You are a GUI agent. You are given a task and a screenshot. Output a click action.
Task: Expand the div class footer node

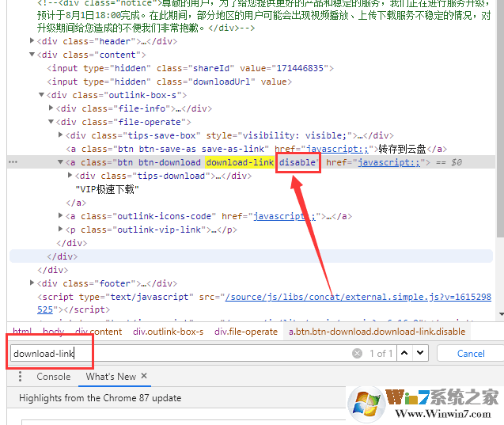point(32,283)
